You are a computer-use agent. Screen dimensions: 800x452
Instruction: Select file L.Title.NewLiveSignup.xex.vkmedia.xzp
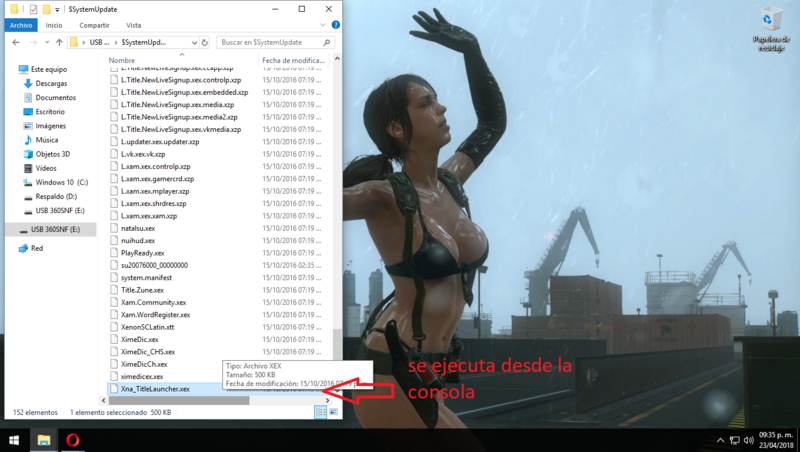click(181, 130)
